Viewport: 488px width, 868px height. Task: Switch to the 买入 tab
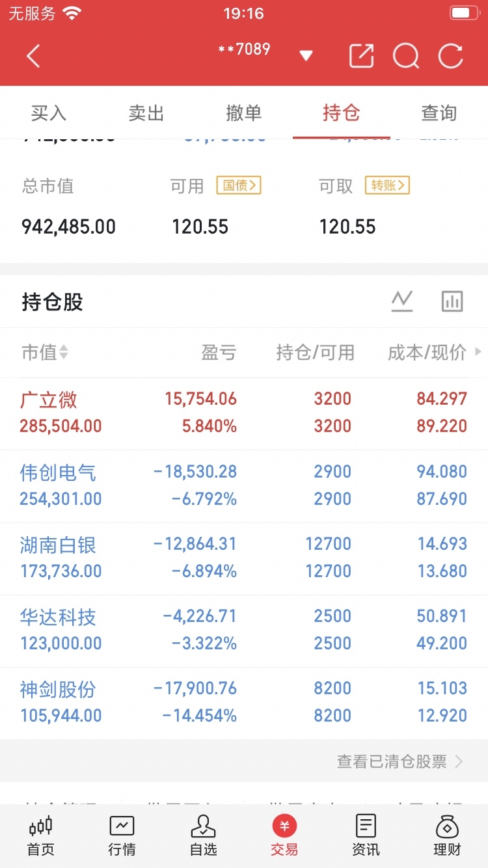(49, 113)
